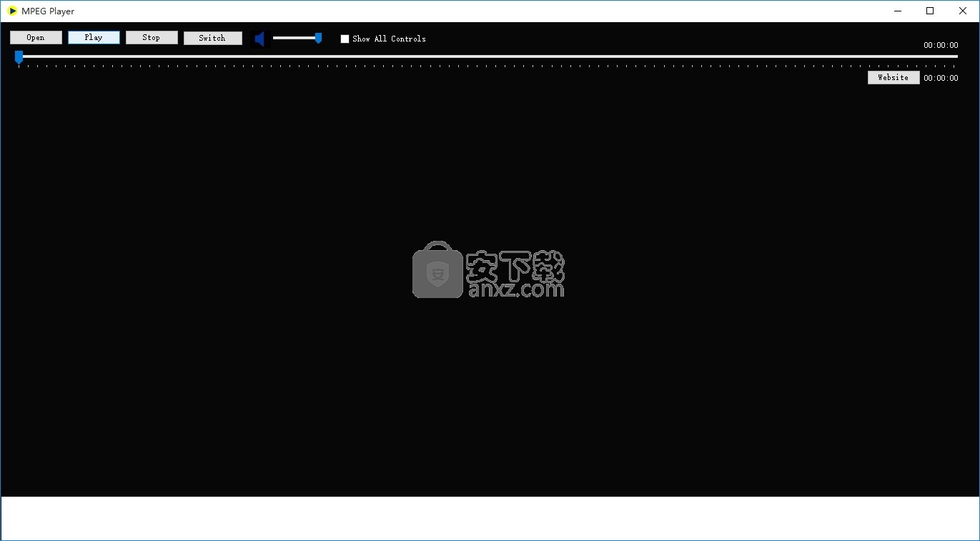Click the MPEG Player title bar app icon
This screenshot has width=980, height=541.
12,11
